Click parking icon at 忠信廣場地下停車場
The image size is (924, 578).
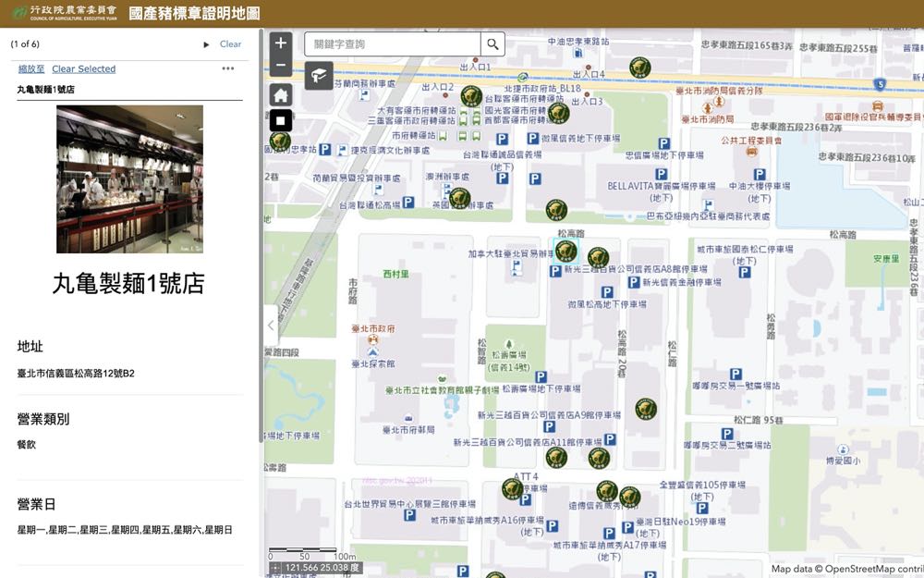[664, 143]
